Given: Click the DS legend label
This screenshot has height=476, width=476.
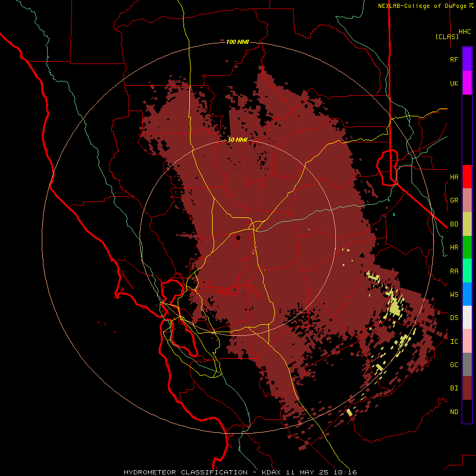Looking at the screenshot, I should click(x=454, y=318).
